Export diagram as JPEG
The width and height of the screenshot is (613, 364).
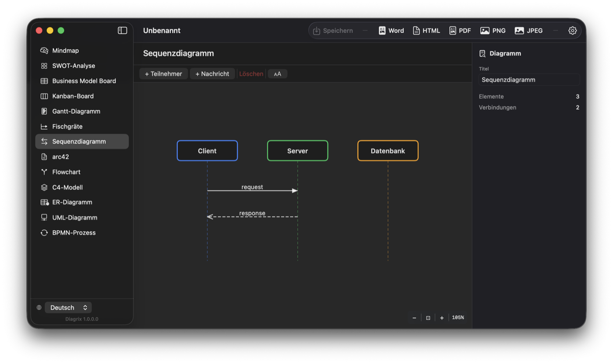[x=528, y=31]
